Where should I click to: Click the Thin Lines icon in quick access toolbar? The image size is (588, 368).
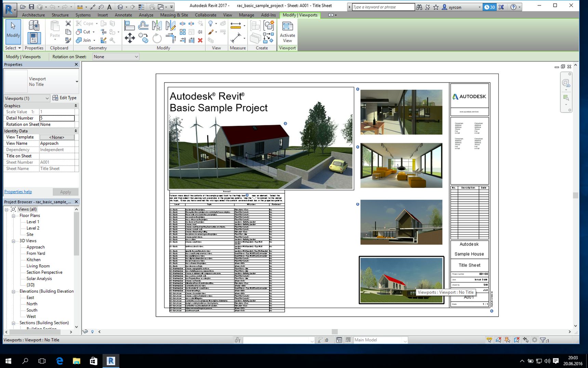point(141,7)
